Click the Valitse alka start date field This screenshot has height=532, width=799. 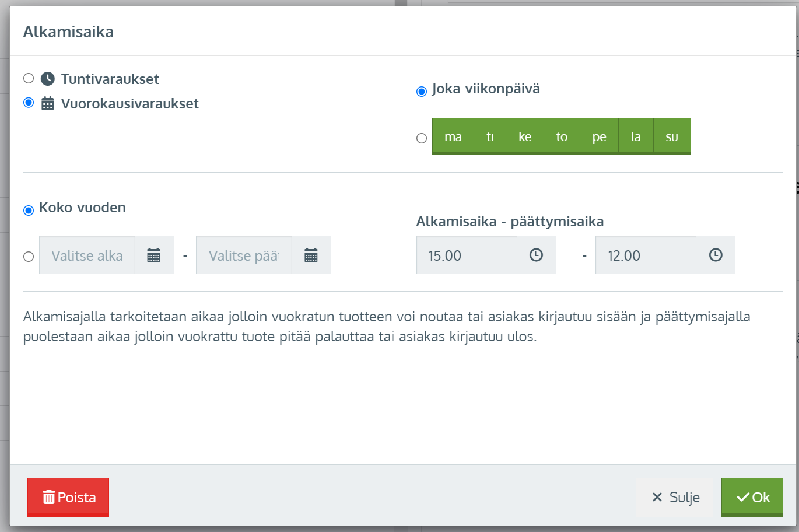pyautogui.click(x=87, y=256)
